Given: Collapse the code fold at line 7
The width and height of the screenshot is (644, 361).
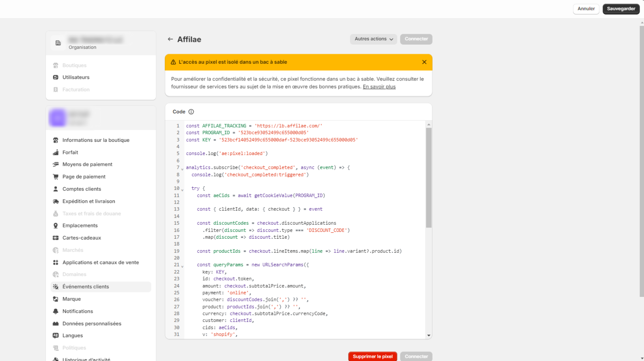Looking at the screenshot, I should click(x=182, y=169).
